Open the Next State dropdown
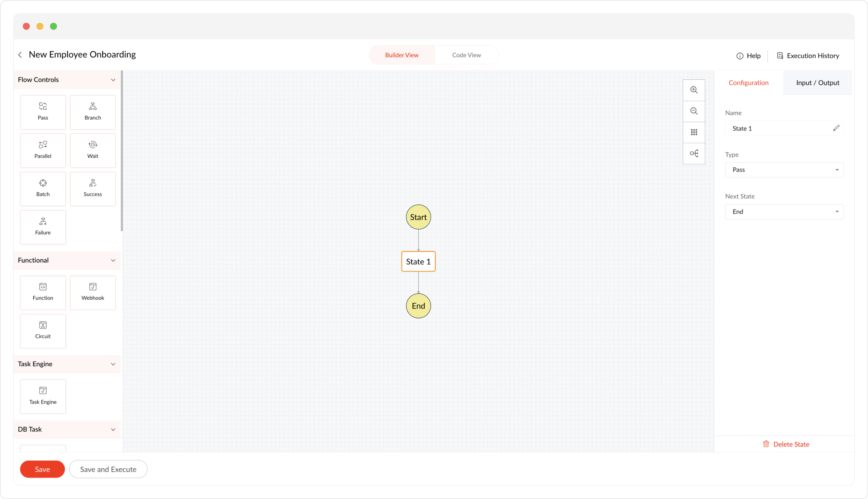The width and height of the screenshot is (868, 499). [784, 212]
